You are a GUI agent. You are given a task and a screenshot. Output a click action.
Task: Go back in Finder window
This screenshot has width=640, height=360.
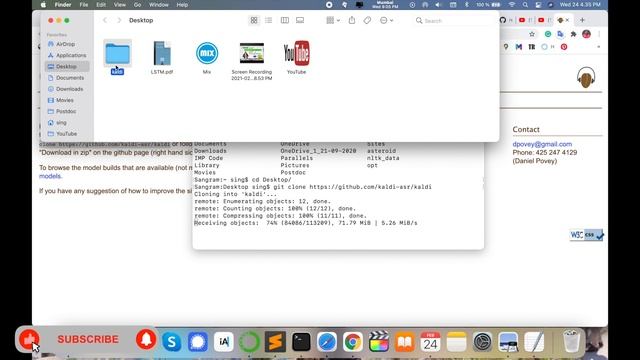(x=105, y=20)
